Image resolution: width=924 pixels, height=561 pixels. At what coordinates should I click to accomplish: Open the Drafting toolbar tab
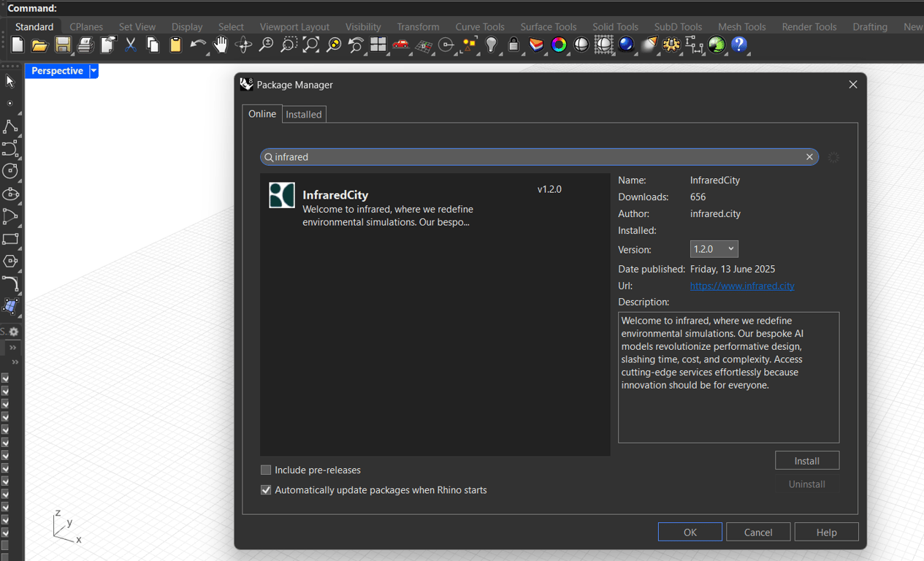870,27
